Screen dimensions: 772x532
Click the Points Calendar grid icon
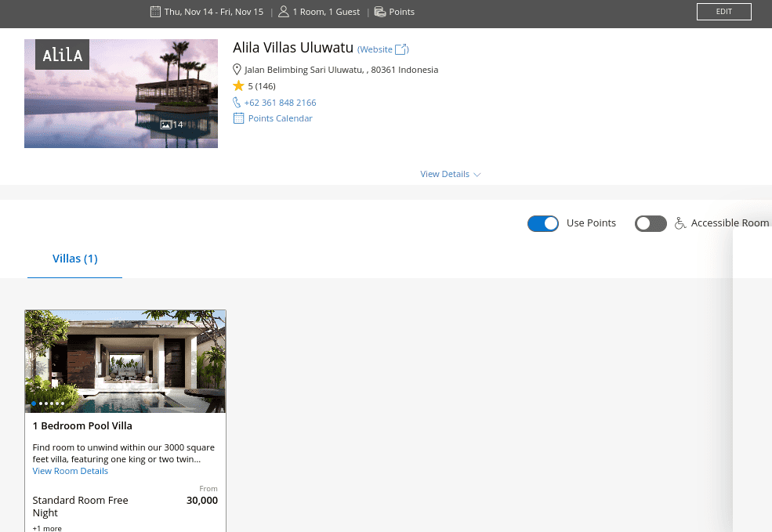coord(238,118)
